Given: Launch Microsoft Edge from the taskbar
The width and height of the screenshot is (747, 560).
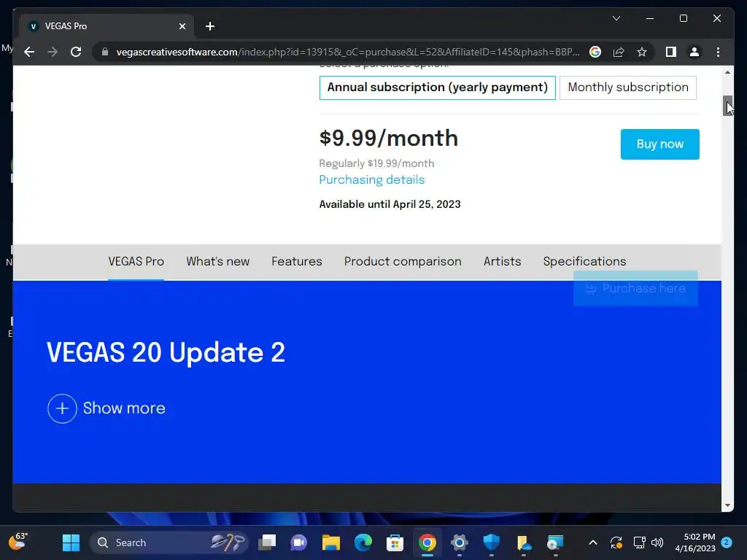Looking at the screenshot, I should (363, 542).
